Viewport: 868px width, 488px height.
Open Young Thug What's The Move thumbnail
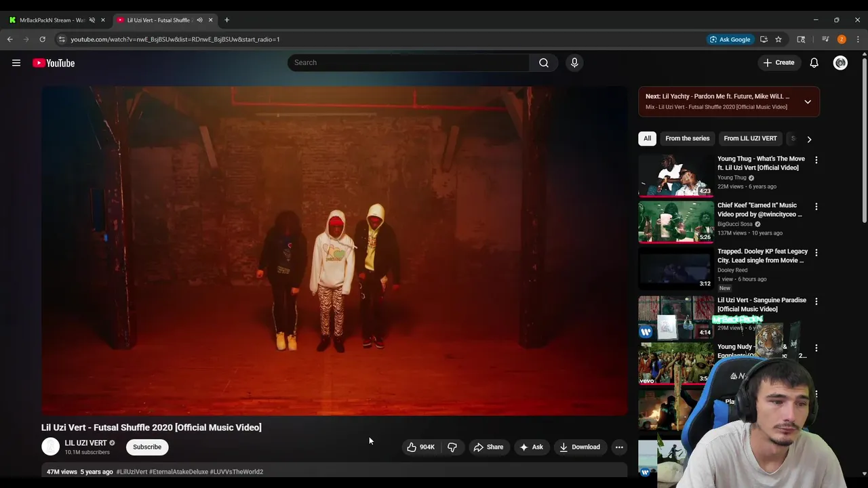(675, 176)
